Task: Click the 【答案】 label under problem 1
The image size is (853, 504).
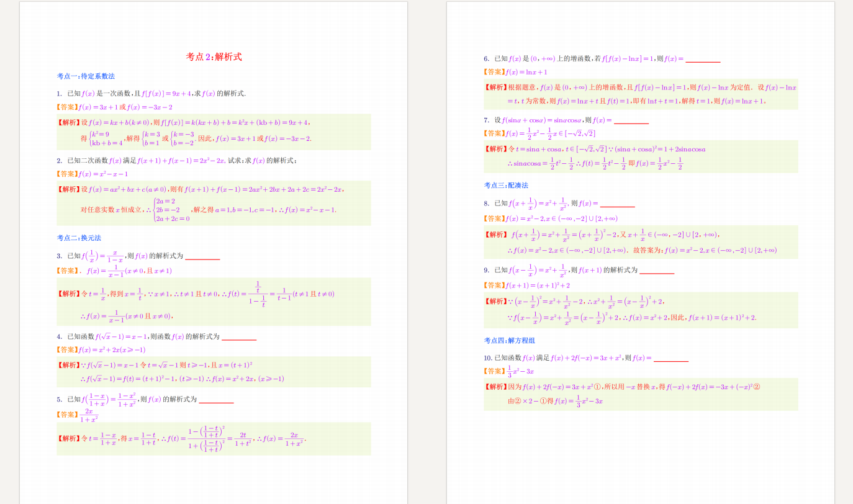Action: click(x=68, y=107)
